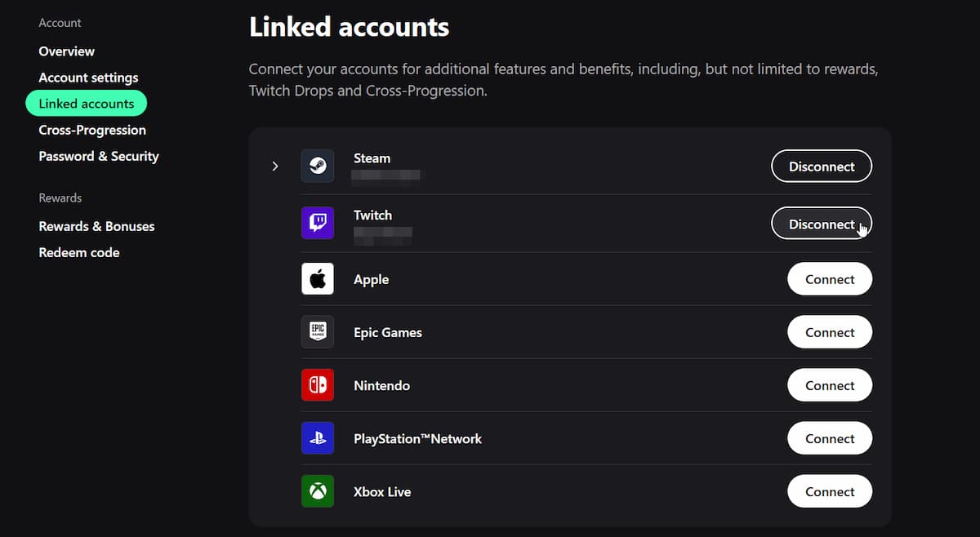Click the Steam label text
The image size is (980, 537).
click(x=372, y=158)
